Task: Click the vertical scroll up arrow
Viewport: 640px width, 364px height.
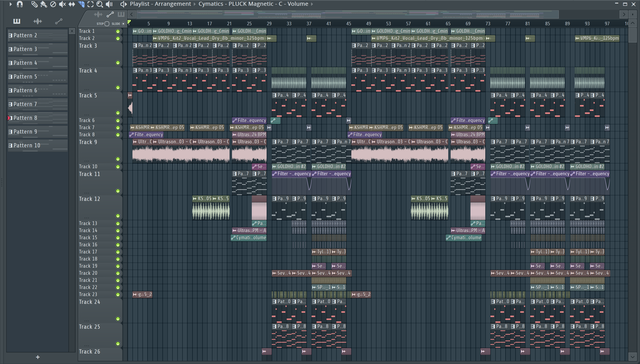Action: [632, 23]
